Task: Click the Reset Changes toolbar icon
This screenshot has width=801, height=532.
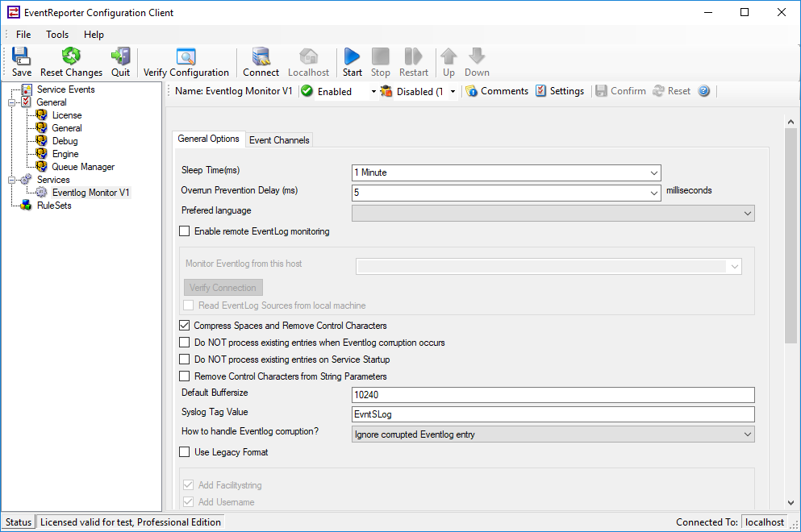Action: pyautogui.click(x=71, y=56)
